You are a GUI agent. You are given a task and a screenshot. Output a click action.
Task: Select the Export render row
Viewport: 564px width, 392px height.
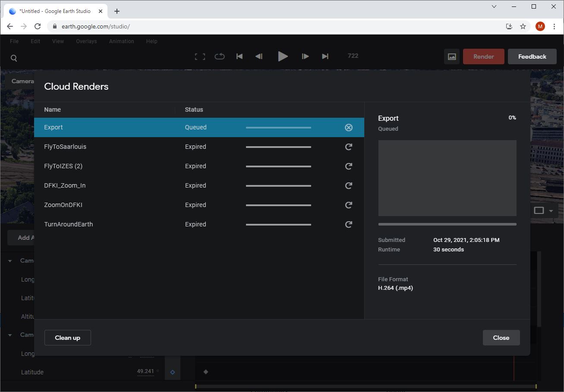point(199,127)
